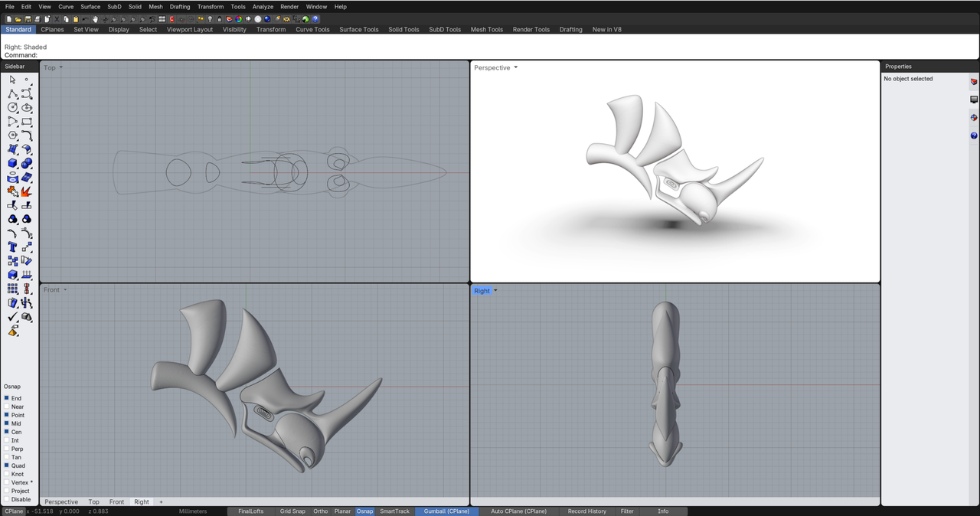This screenshot has height=516, width=980.
Task: Click the Print icon in the toolbar
Action: pos(38,19)
